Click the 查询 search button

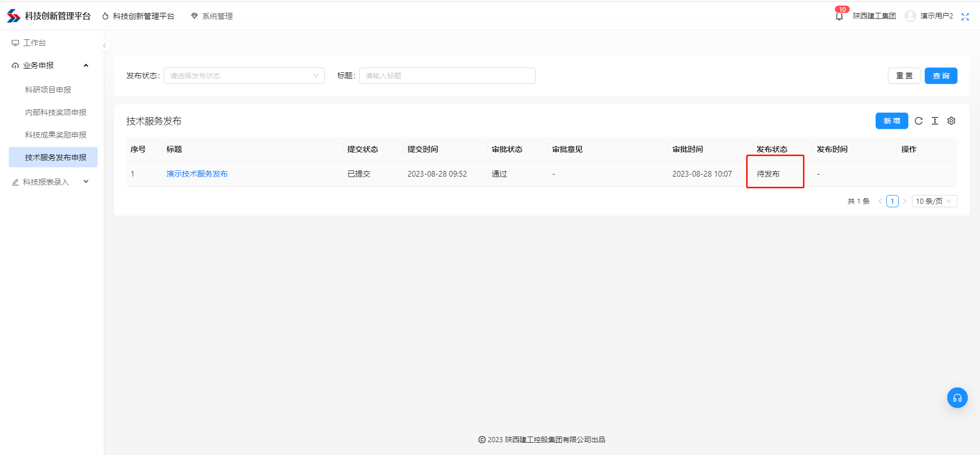pos(941,76)
